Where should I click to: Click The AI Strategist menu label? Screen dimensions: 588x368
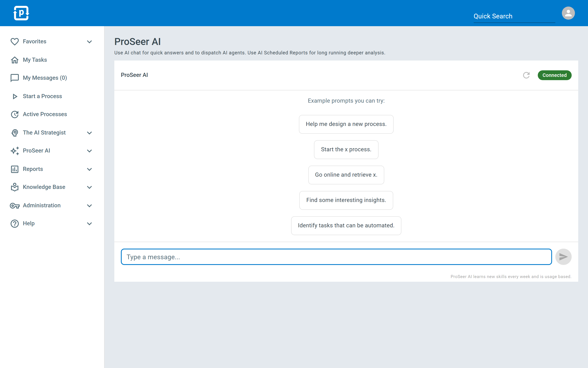[44, 133]
